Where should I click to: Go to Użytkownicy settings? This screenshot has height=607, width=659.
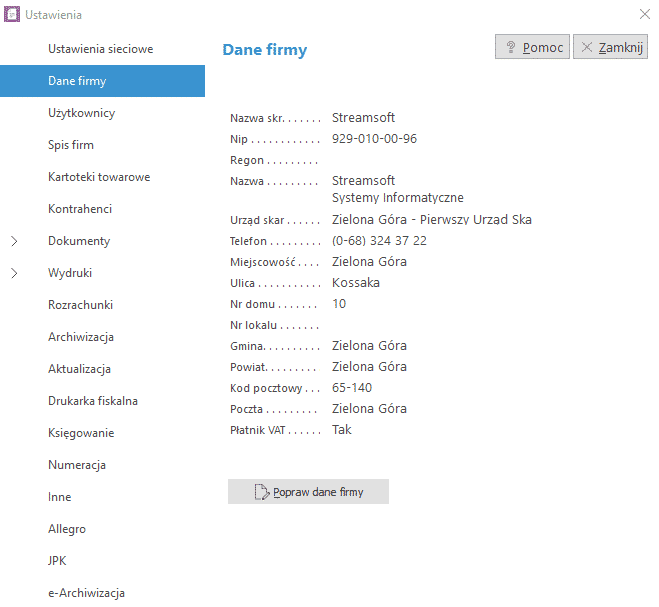click(x=82, y=113)
